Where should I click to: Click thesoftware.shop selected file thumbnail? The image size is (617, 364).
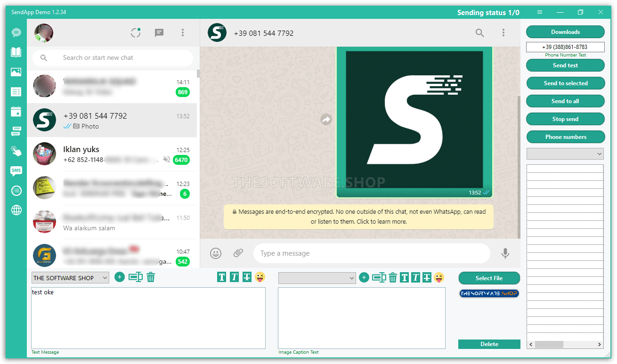pyautogui.click(x=489, y=293)
